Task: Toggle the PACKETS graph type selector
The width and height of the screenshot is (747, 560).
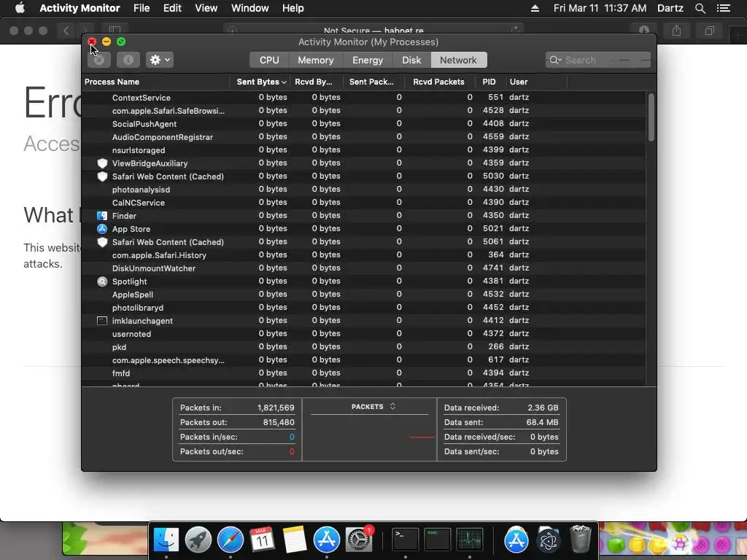Action: [373, 407]
